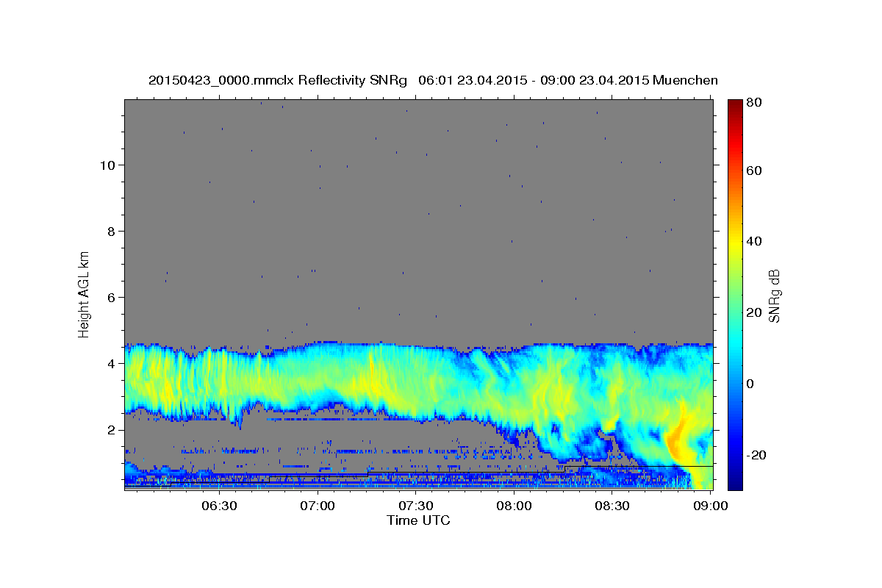Click the height tick label 2

(x=111, y=430)
